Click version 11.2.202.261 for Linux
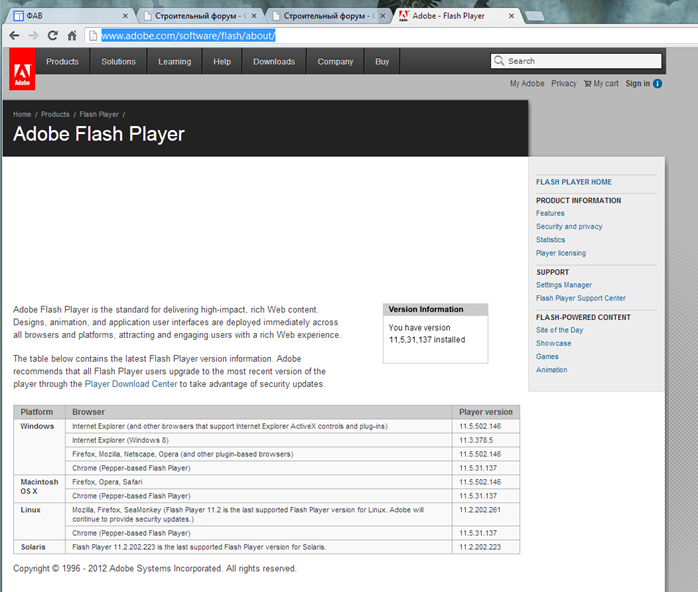Image resolution: width=698 pixels, height=592 pixels. (480, 510)
